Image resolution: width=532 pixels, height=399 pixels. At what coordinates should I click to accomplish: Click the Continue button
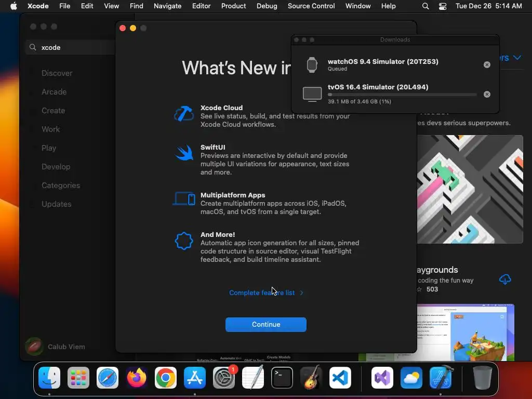point(265,324)
